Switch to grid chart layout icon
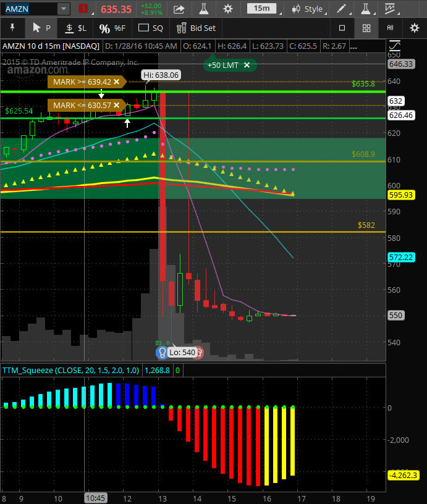The image size is (427, 504). (366, 28)
